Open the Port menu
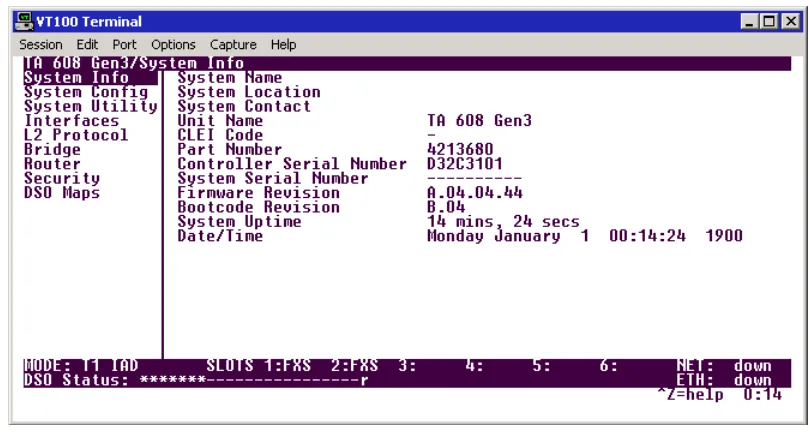Image resolution: width=810 pixels, height=438 pixels. pyautogui.click(x=124, y=45)
